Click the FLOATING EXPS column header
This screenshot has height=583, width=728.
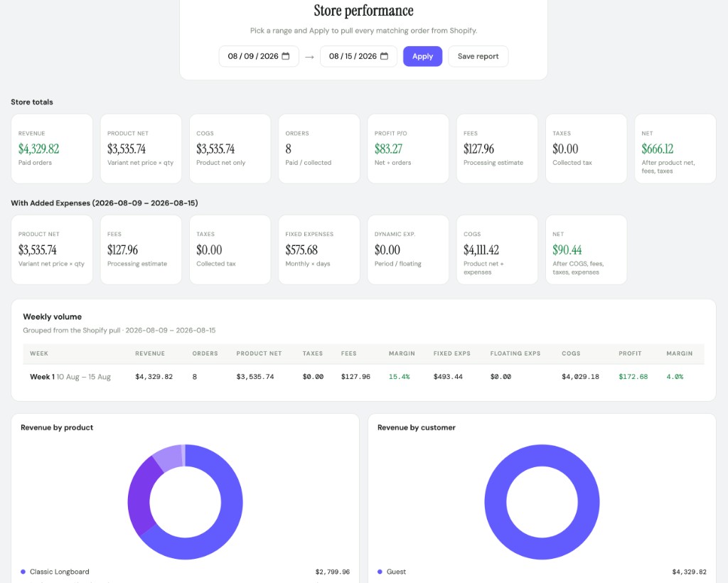(x=515, y=353)
